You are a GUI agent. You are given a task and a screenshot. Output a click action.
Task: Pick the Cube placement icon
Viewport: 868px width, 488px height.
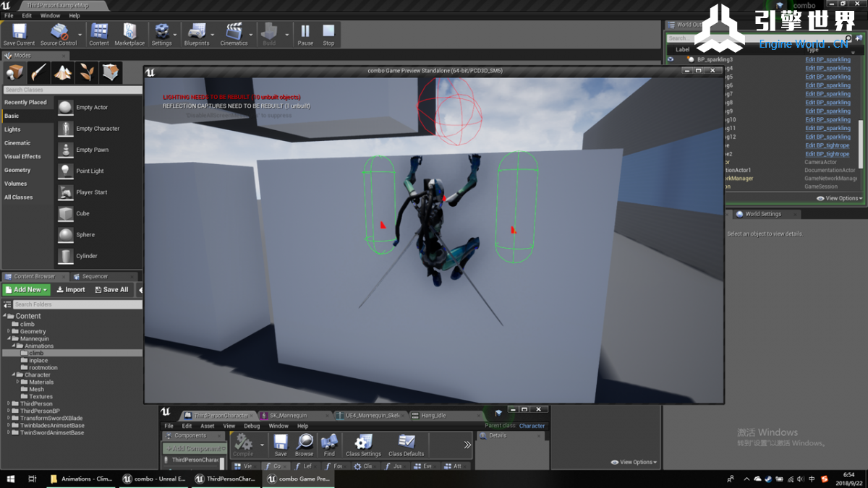(66, 213)
